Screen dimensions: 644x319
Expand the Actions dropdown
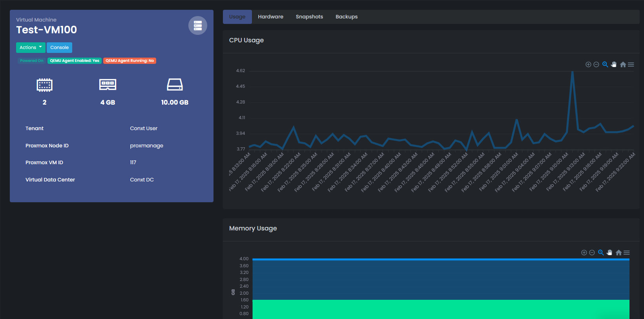click(x=31, y=47)
